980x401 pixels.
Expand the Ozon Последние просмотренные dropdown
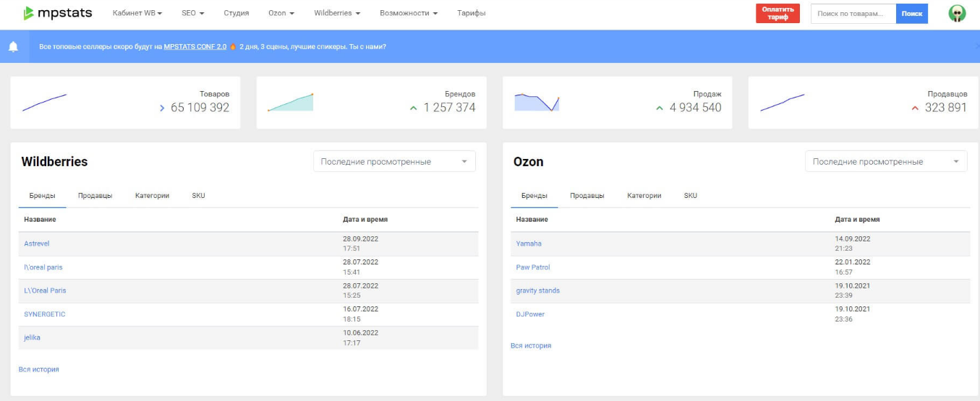[x=886, y=162]
